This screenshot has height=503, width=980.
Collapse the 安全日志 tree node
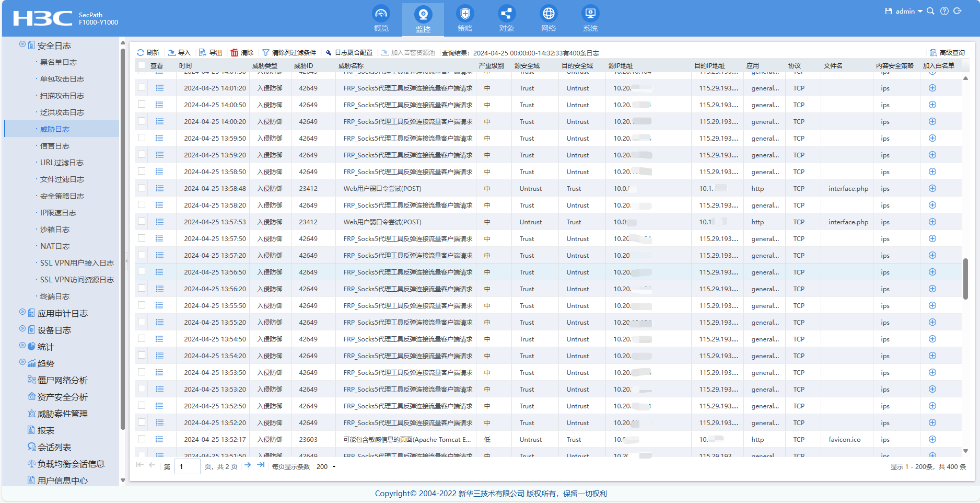pos(22,44)
